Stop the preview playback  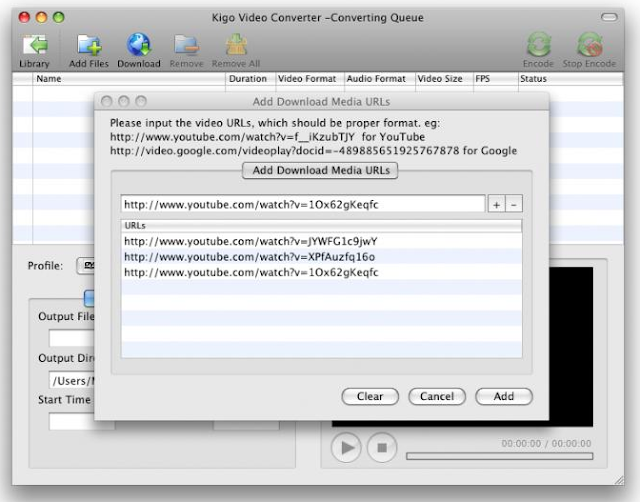[x=382, y=447]
